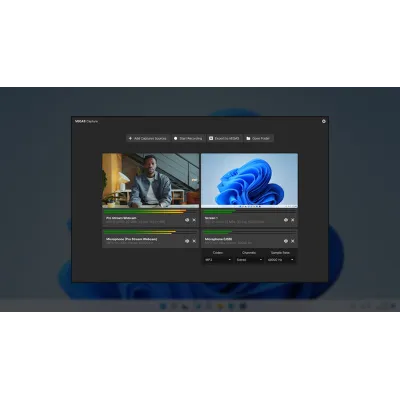Image resolution: width=400 pixels, height=400 pixels.
Task: Expand the Sample Rate dropdown
Action: point(280,260)
